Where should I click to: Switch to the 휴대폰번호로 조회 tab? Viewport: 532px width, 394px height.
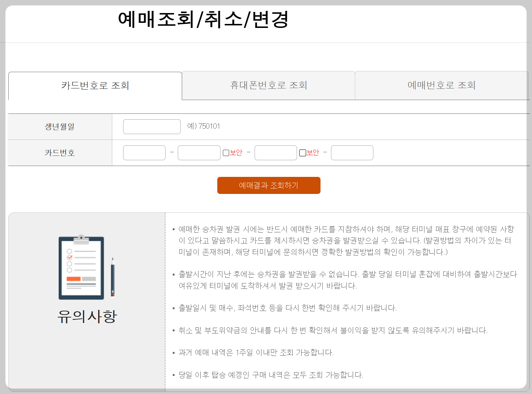pos(268,86)
